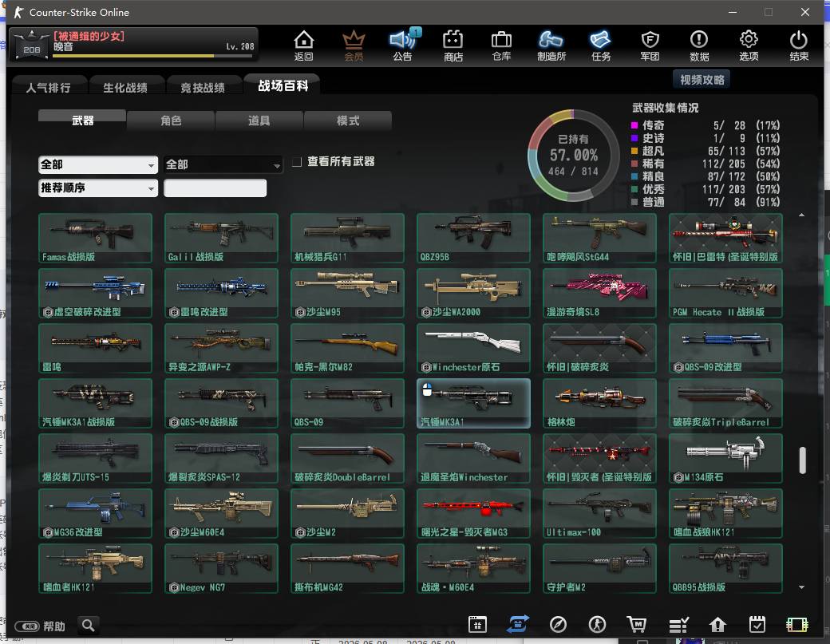Viewport: 830px width, 644px height.
Task: Open the second dark 全部 dropdown
Action: point(223,164)
